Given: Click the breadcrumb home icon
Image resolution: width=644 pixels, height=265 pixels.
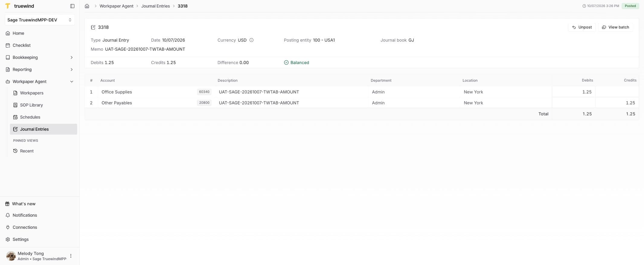Looking at the screenshot, I should pyautogui.click(x=87, y=6).
